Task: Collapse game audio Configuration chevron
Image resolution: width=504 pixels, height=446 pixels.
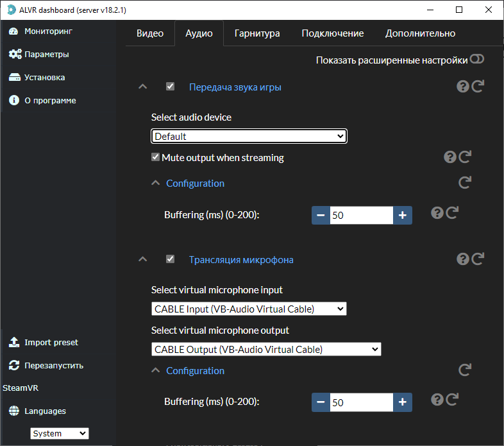Action: coord(156,183)
